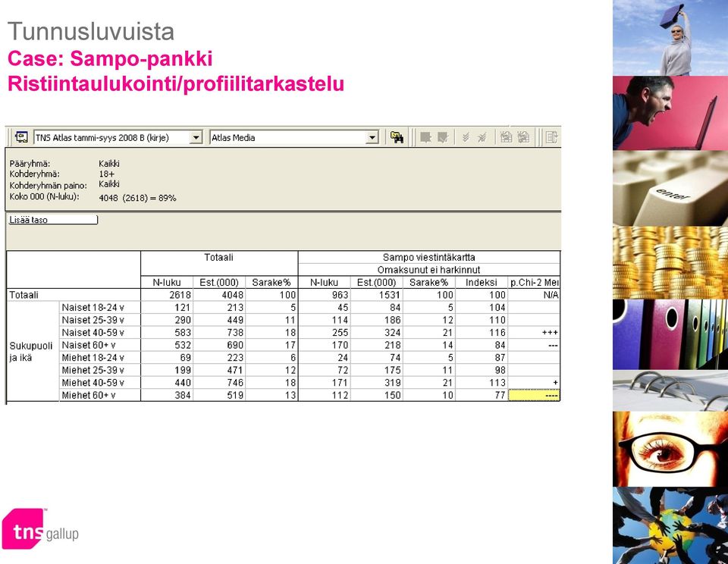Click the Sampo N-luku value 963
The width and height of the screenshot is (728, 564).
340,295
